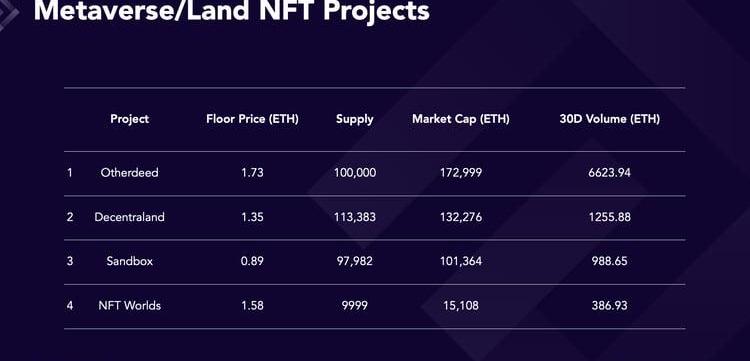Select the NFT Worlds project name

pyautogui.click(x=129, y=306)
